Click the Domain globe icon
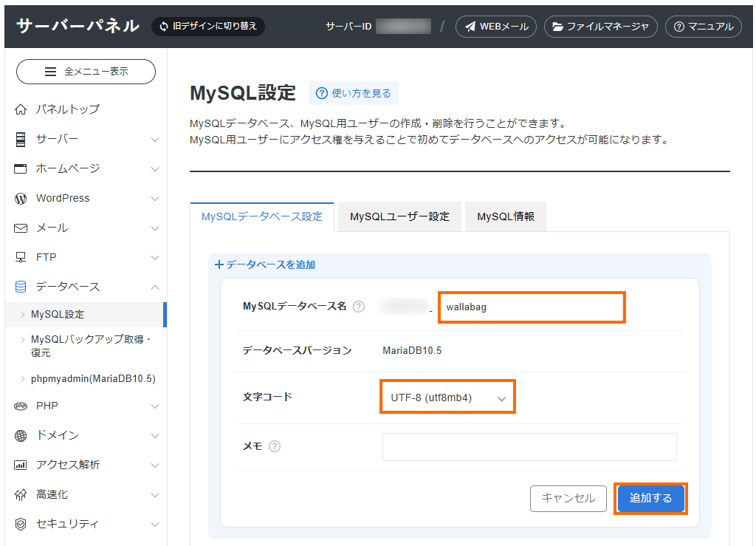 pyautogui.click(x=20, y=436)
